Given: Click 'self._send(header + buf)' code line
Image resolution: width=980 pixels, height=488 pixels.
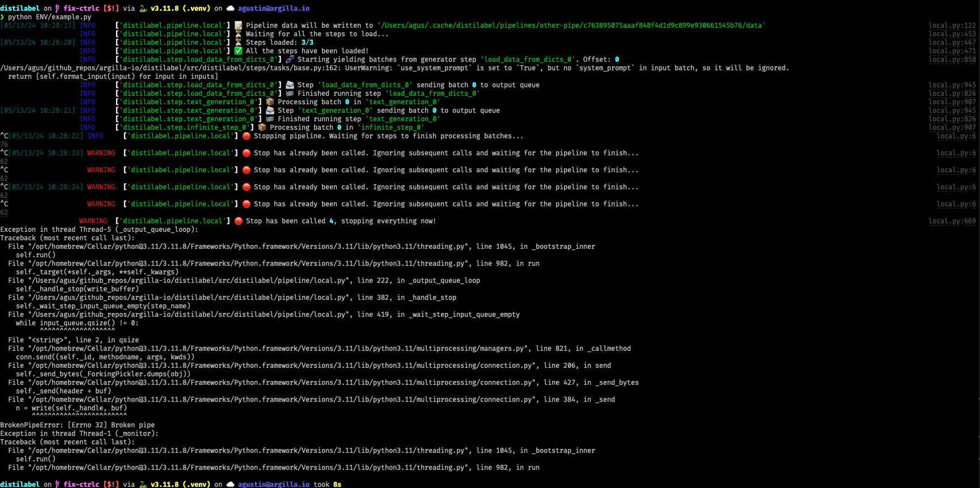Looking at the screenshot, I should click(63, 391).
